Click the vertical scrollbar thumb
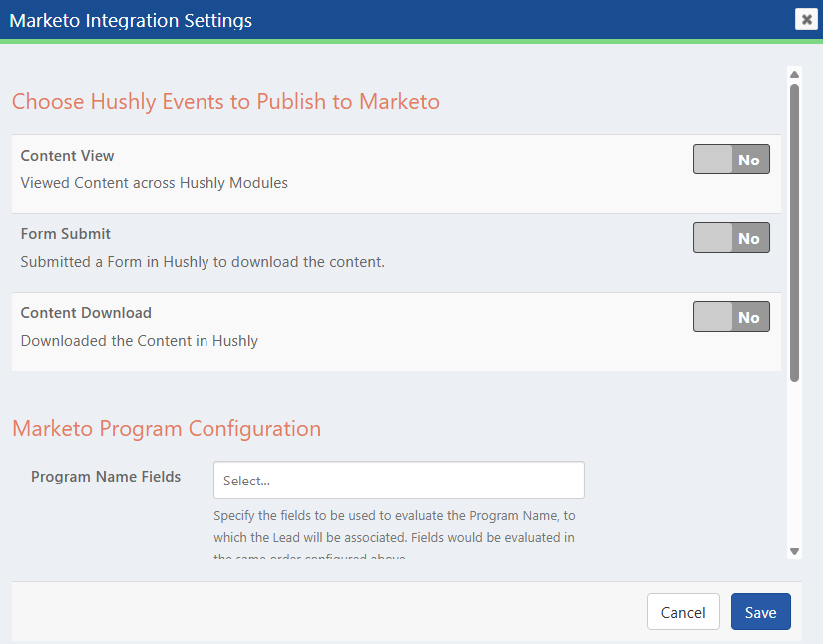This screenshot has height=644, width=823. pyautogui.click(x=794, y=232)
